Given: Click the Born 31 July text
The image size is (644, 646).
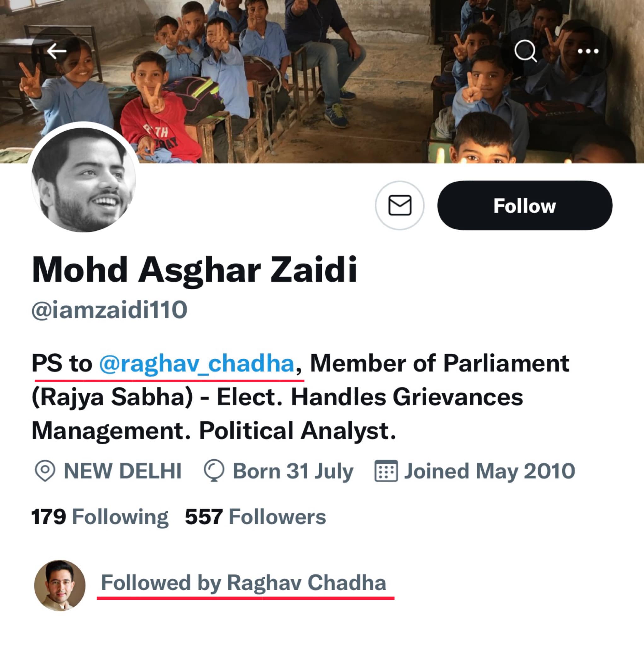Looking at the screenshot, I should pos(293,471).
